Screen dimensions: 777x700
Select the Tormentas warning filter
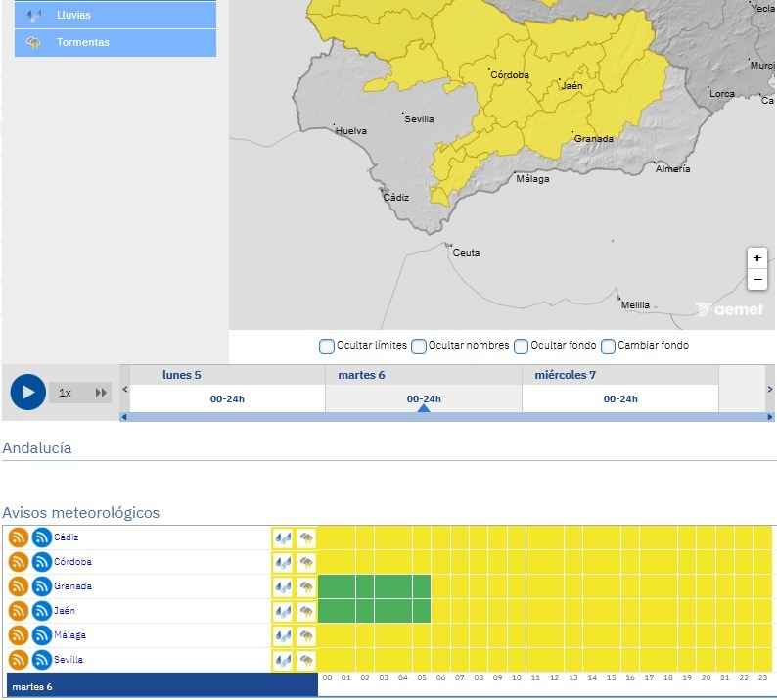click(115, 43)
